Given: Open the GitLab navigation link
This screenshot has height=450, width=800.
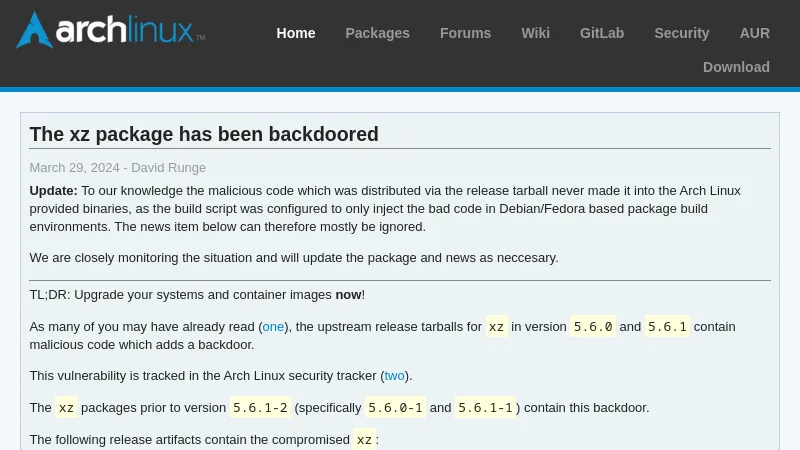Looking at the screenshot, I should coord(602,33).
